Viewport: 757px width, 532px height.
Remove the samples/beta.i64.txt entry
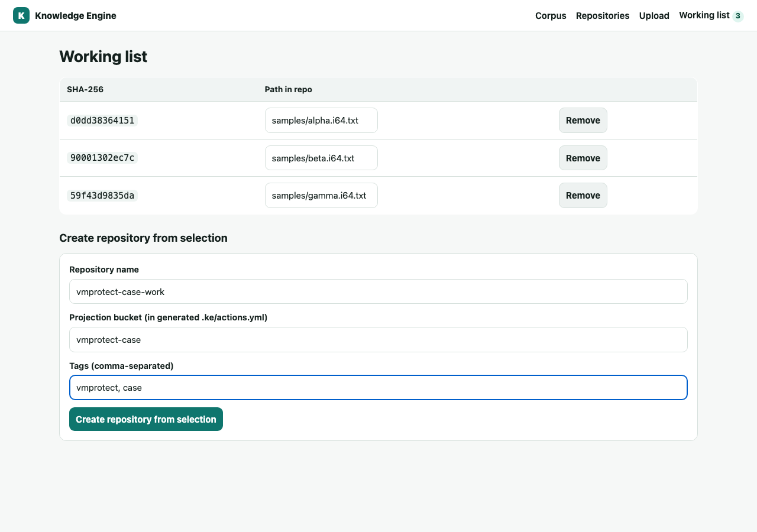click(583, 158)
